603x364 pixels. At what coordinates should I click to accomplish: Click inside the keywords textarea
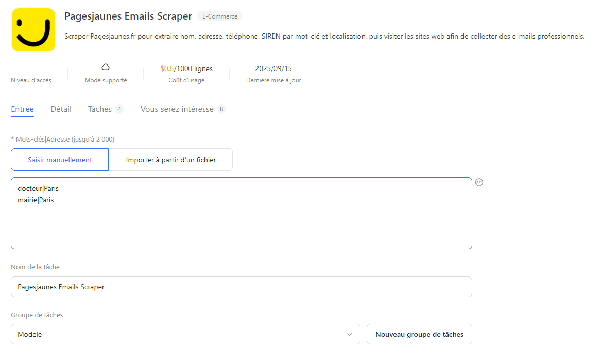coord(241,213)
